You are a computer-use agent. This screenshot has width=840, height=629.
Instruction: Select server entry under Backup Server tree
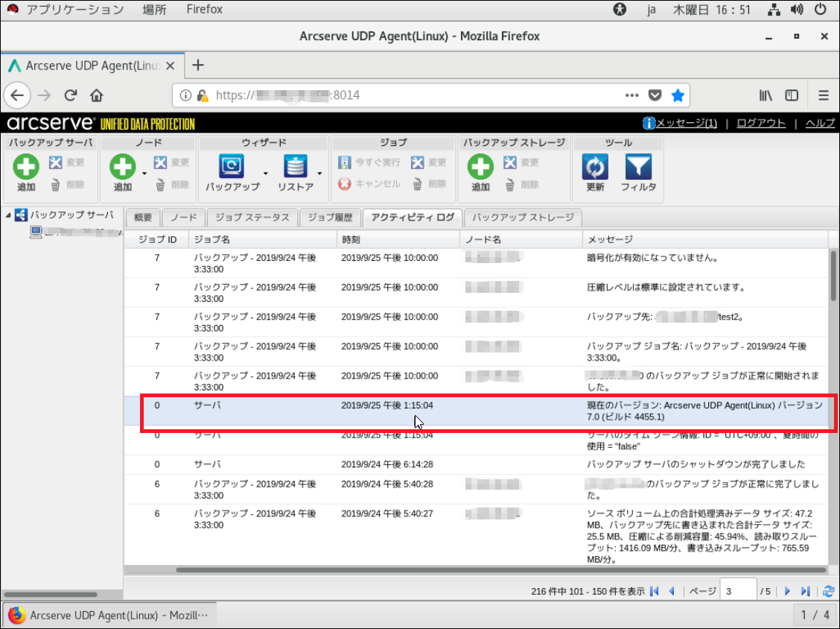75,233
